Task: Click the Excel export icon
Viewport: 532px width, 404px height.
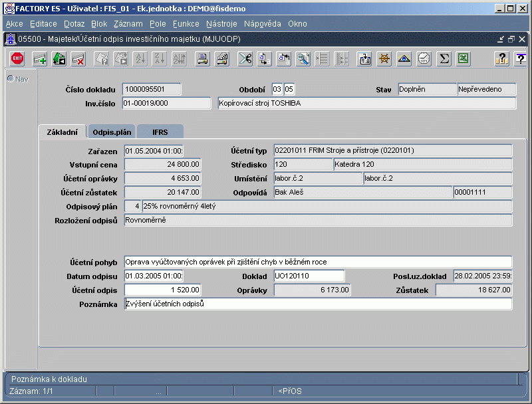Action: coord(464,58)
